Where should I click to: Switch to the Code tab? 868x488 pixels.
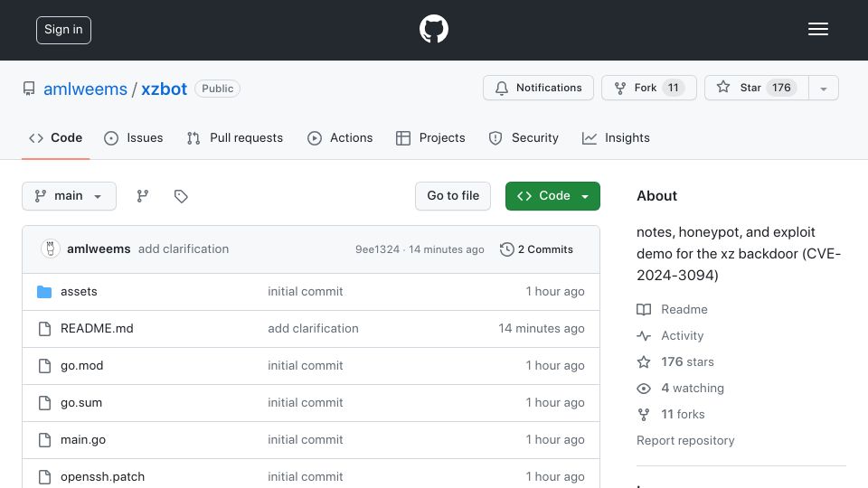pyautogui.click(x=55, y=137)
